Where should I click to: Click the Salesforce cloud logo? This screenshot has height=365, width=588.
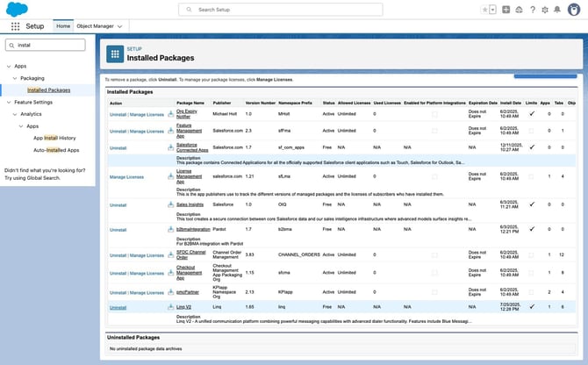(x=17, y=10)
